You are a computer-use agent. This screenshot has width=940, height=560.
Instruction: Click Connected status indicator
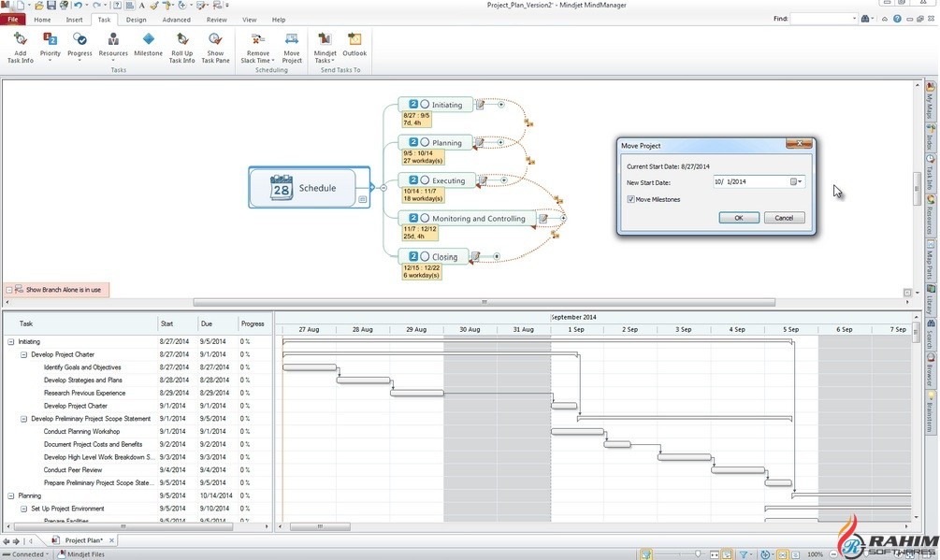25,554
